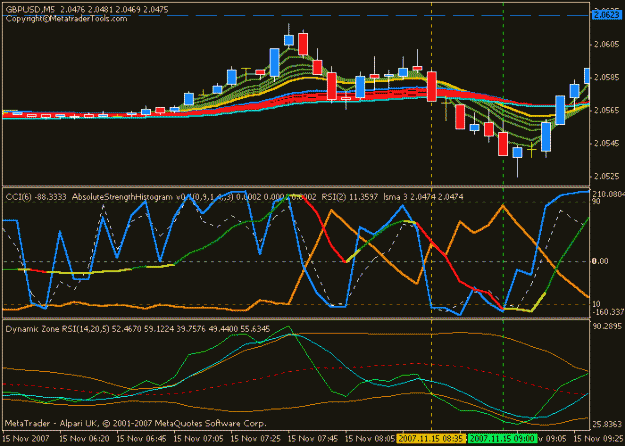Click the 15 Nov 06:45 time label
This screenshot has height=446, width=625.
pos(142,439)
